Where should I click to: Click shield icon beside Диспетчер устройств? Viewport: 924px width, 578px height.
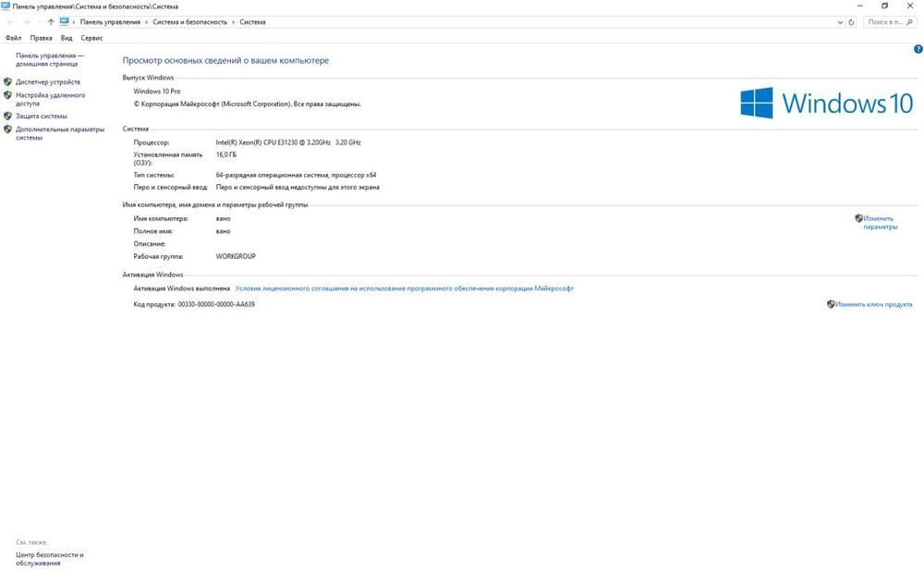7,82
